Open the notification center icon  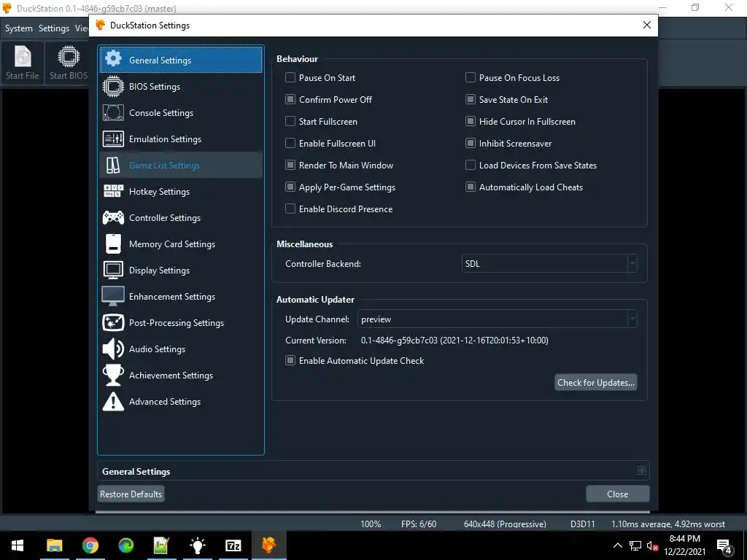(724, 545)
